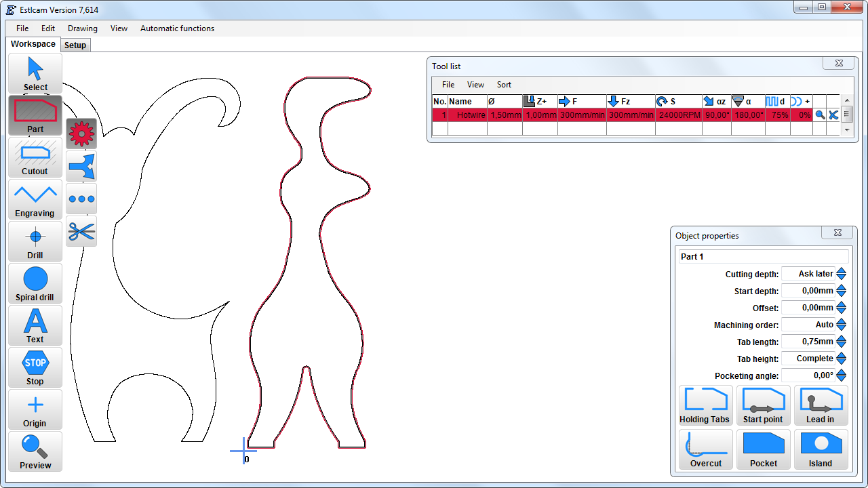This screenshot has height=488, width=868.
Task: Click the Pocketing angle value field
Action: pyautogui.click(x=808, y=375)
